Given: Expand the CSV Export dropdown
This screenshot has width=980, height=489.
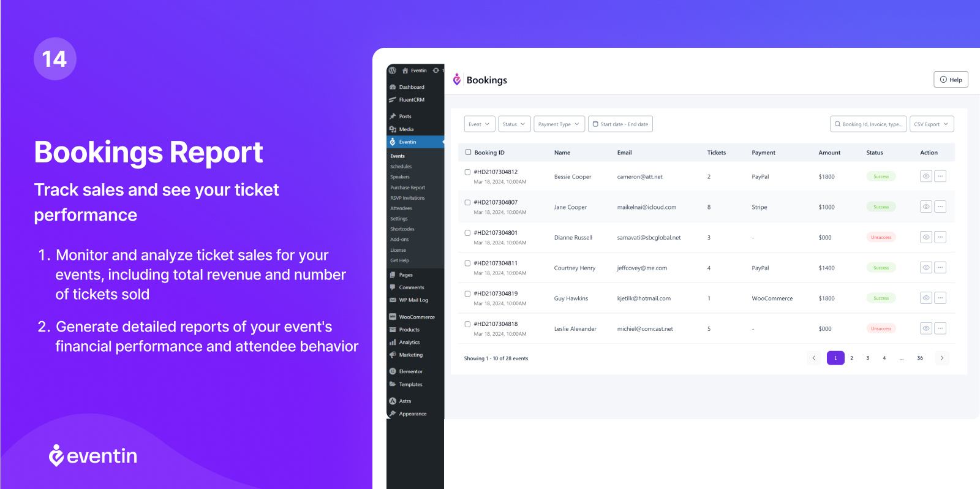Looking at the screenshot, I should [x=932, y=124].
